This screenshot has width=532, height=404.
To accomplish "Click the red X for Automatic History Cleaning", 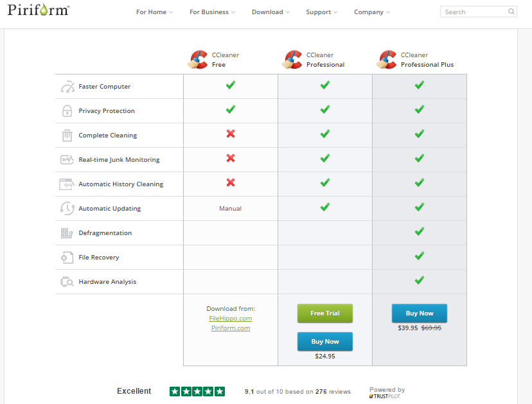I will pos(231,182).
